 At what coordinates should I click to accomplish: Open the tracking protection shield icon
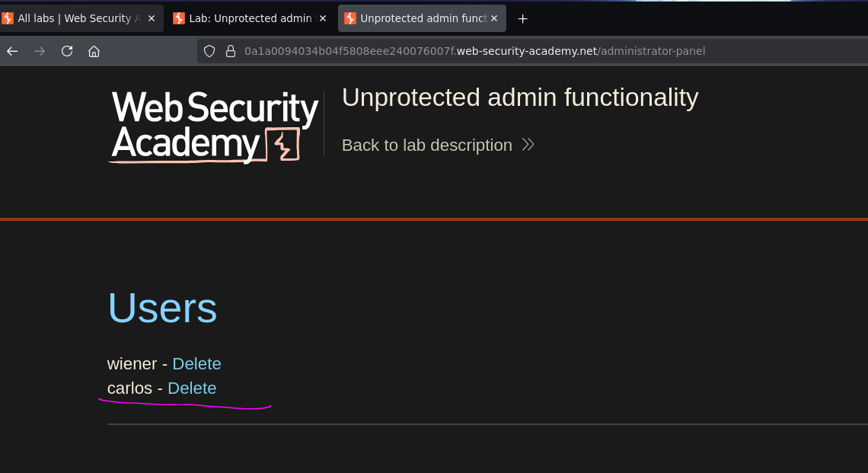[x=209, y=52]
